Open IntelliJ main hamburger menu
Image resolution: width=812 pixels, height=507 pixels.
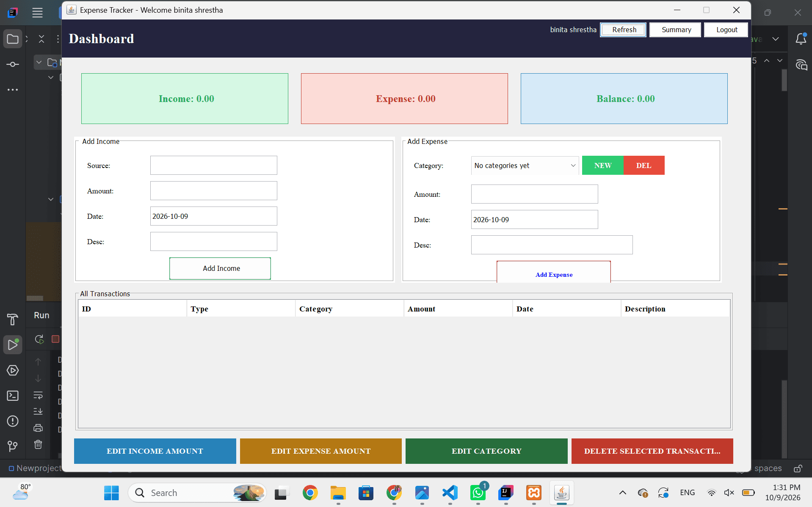click(37, 13)
